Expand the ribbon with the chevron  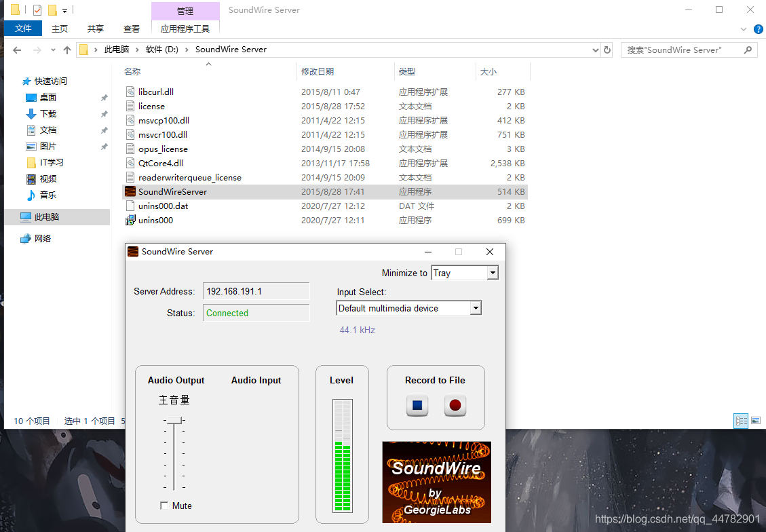(744, 29)
